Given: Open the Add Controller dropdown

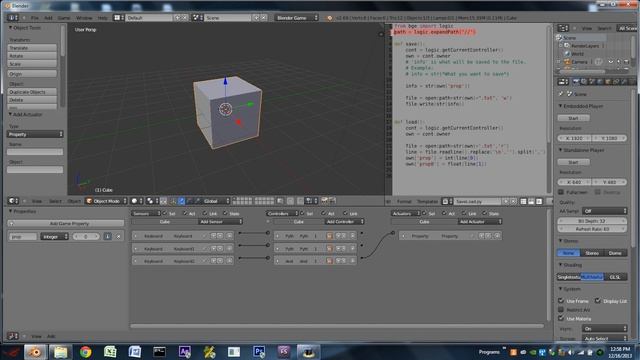Looking at the screenshot, I should [344, 221].
